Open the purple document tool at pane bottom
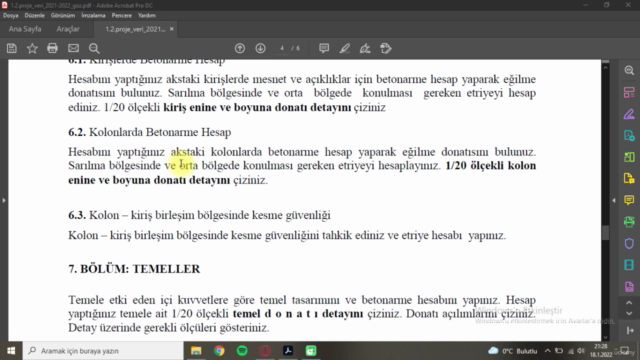The height and width of the screenshot is (360, 640). click(629, 287)
